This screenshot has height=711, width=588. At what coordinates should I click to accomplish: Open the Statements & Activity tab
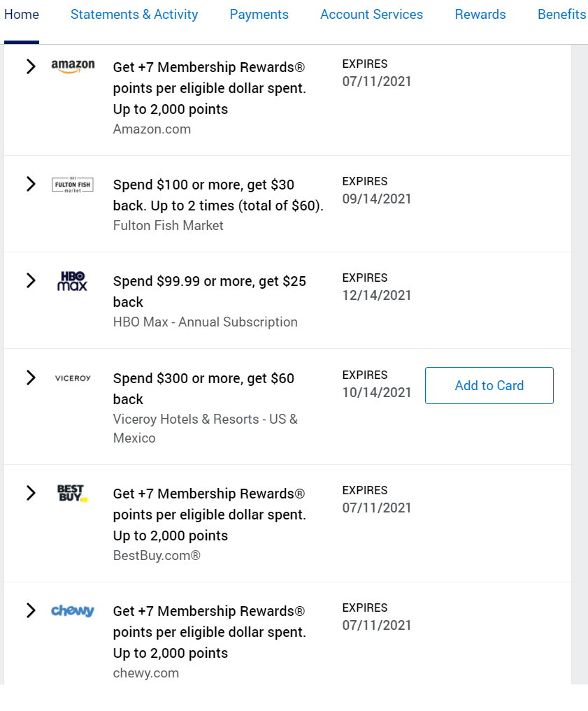(x=134, y=14)
